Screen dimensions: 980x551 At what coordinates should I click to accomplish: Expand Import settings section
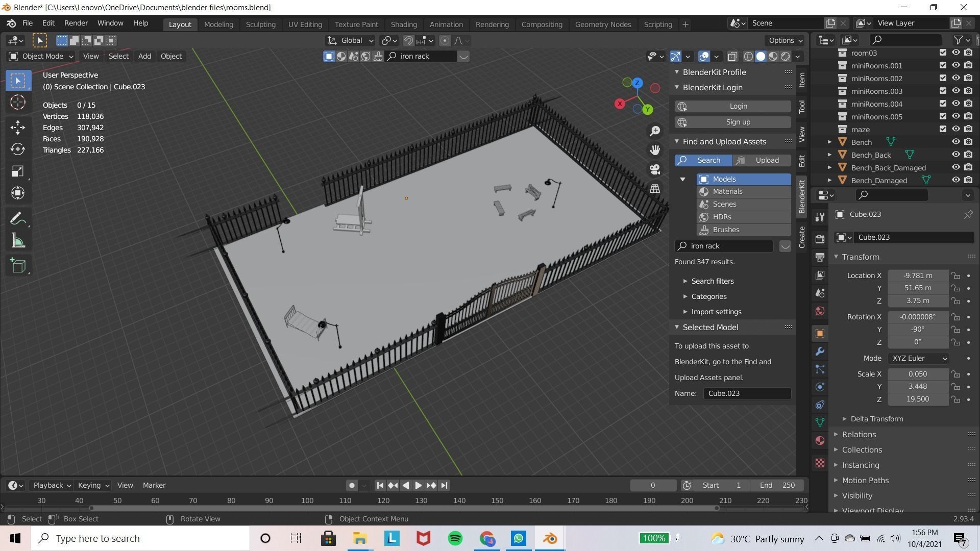[x=716, y=312]
